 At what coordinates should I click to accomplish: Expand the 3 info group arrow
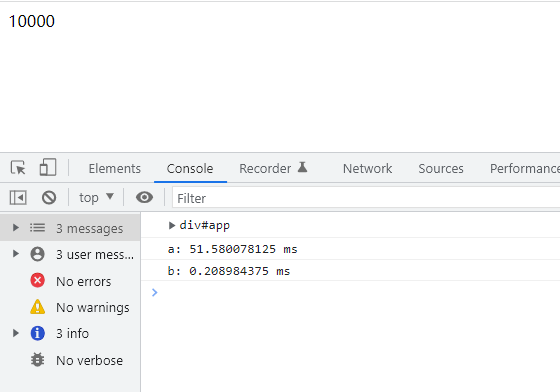point(15,333)
